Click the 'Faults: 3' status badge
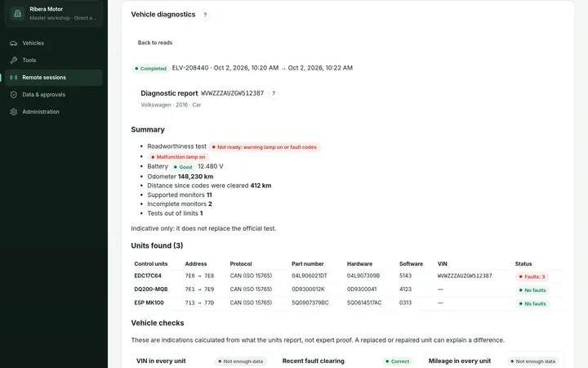 (x=532, y=276)
